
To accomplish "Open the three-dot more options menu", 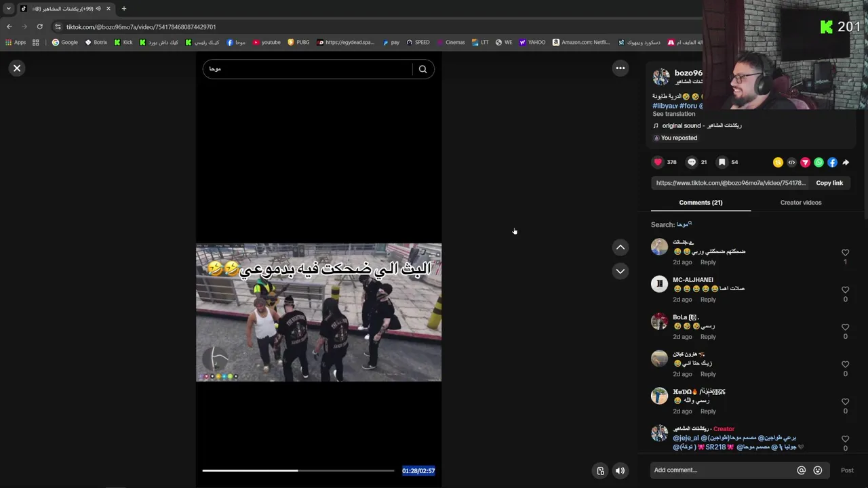I will coord(620,68).
